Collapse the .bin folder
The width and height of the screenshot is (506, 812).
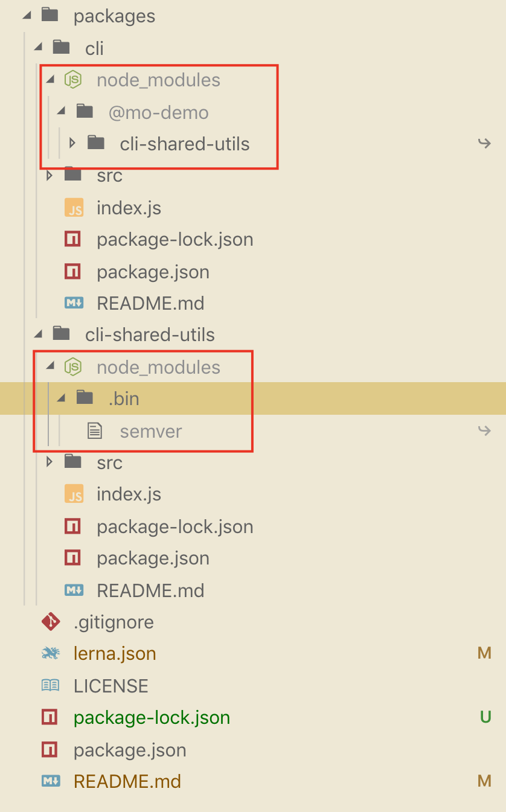tap(61, 398)
